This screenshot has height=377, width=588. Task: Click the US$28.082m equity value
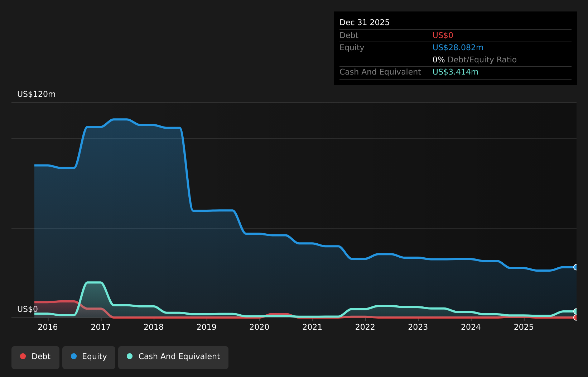click(458, 48)
